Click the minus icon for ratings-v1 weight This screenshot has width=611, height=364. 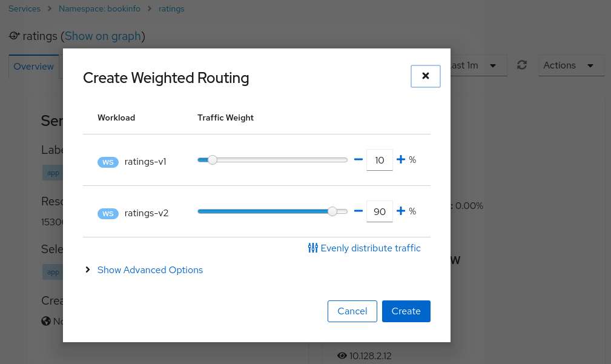(x=358, y=160)
